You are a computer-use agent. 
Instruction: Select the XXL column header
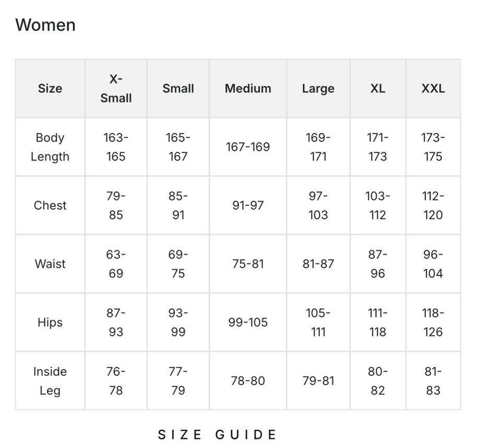(433, 88)
